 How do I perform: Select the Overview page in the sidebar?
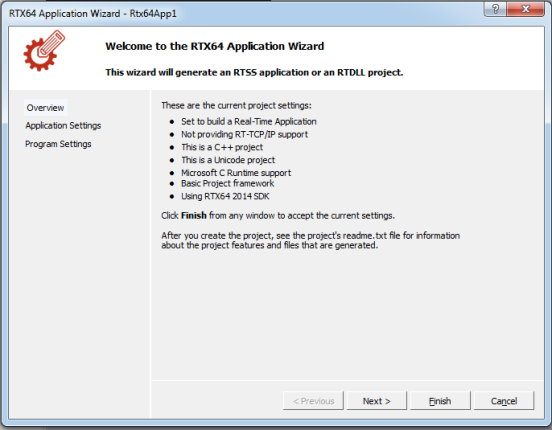click(45, 108)
